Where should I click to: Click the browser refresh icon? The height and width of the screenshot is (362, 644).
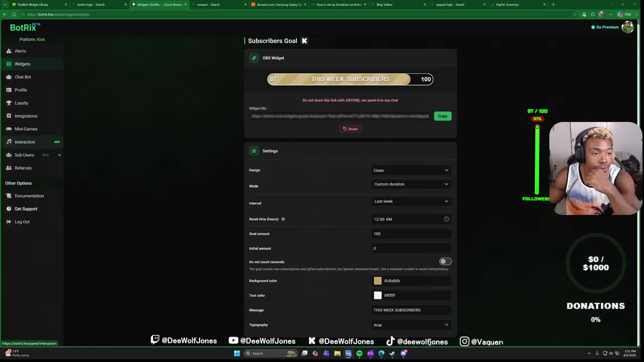[x=14, y=14]
